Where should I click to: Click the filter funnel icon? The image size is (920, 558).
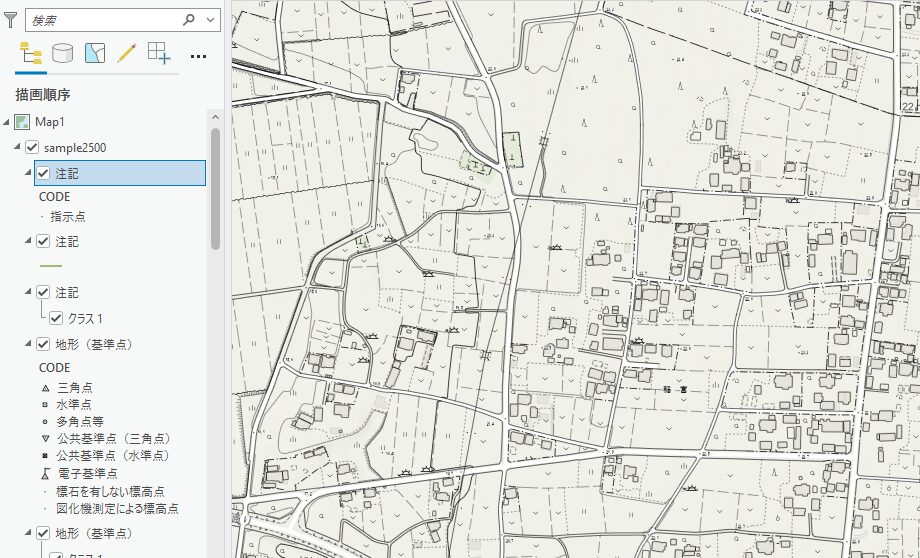click(11, 19)
